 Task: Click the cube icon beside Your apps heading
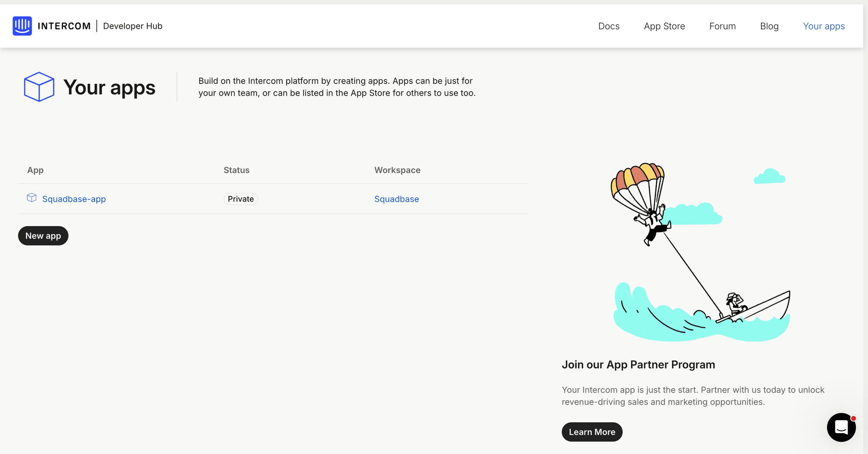click(39, 87)
